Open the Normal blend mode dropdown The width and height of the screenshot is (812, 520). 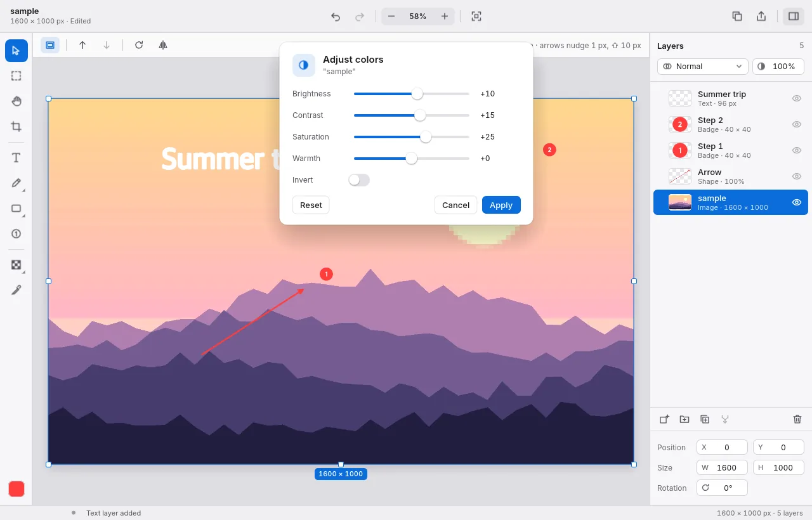[x=703, y=67]
